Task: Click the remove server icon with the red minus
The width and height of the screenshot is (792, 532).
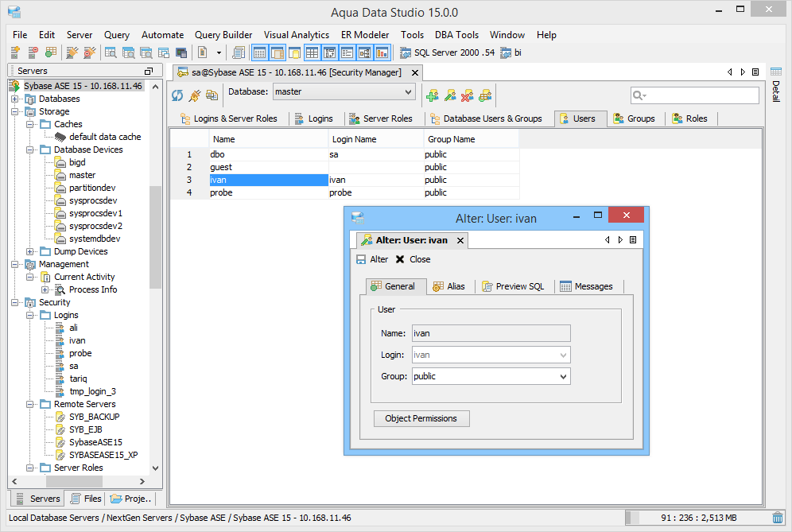Action: click(33, 52)
